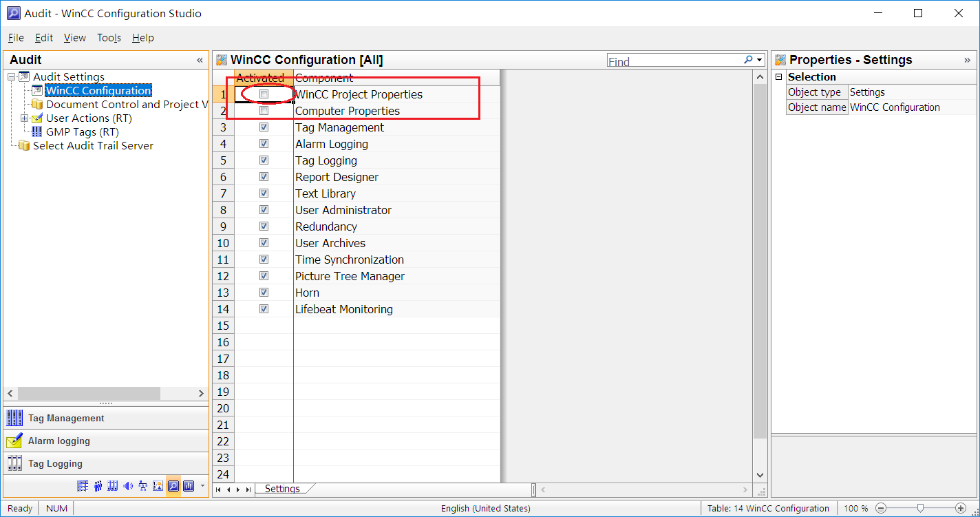The image size is (980, 517).
Task: Uncheck Lifebeat Monitoring activated checkbox
Action: [264, 309]
